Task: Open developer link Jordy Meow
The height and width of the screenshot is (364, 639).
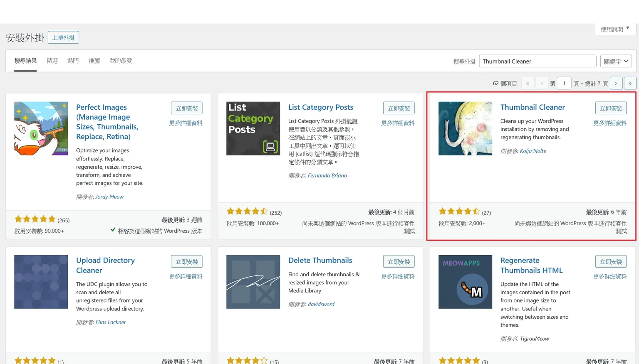Action: click(109, 197)
